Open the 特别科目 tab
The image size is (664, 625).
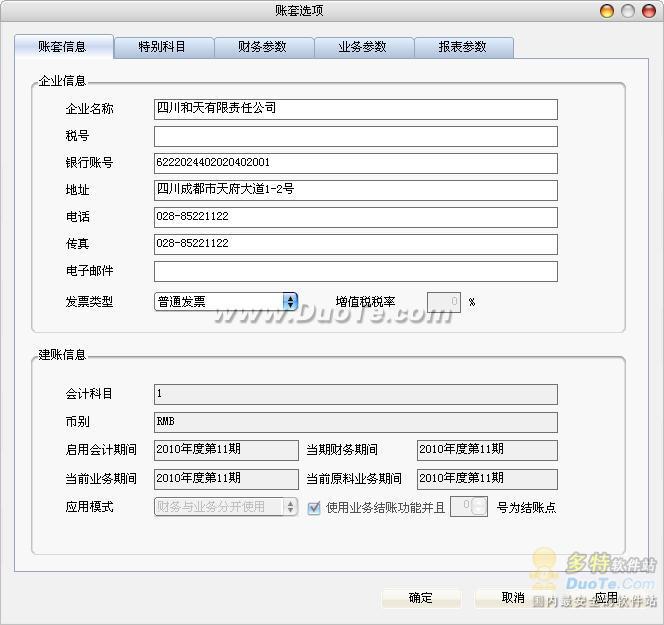tap(163, 47)
